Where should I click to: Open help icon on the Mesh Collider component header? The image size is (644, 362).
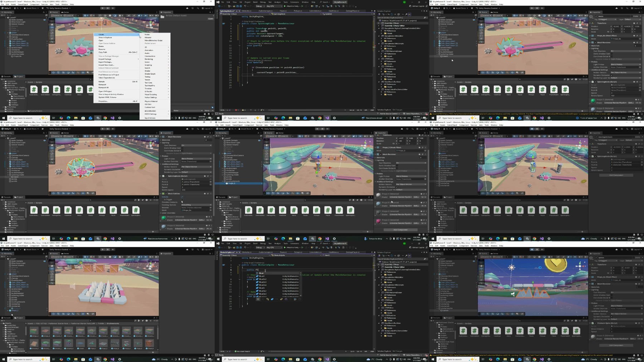pos(205,194)
